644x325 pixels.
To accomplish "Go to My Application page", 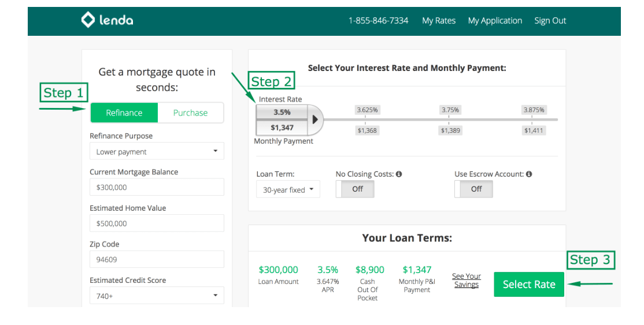I will tap(495, 21).
